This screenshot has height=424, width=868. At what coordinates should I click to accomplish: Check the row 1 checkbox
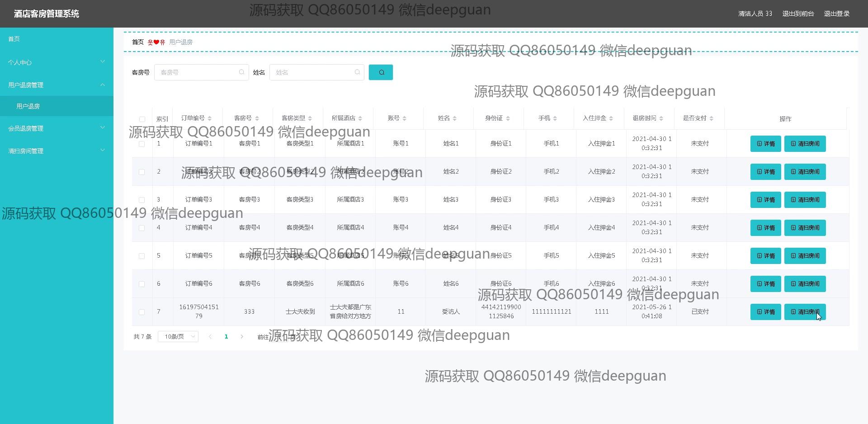[142, 144]
